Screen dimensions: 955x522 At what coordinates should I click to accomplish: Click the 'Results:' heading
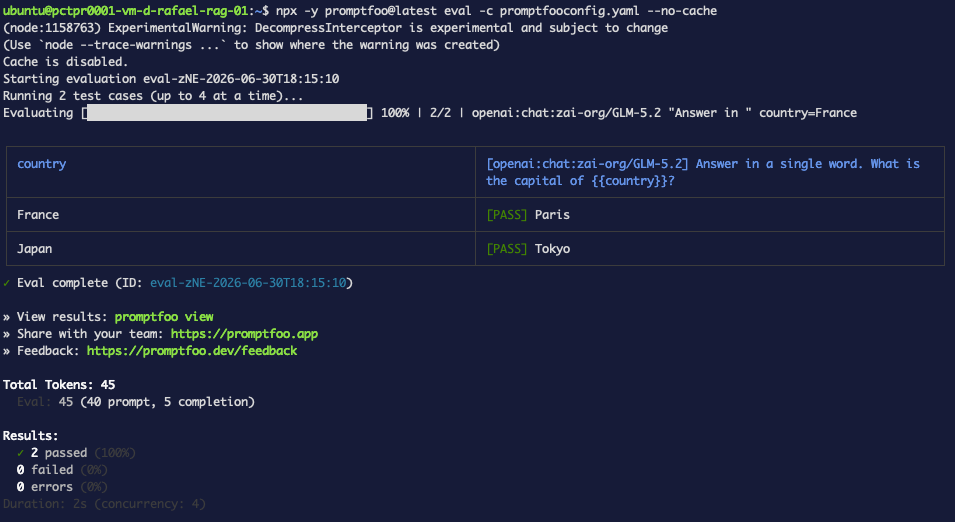(30, 436)
